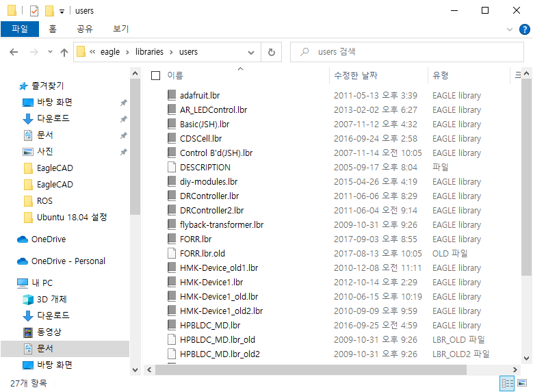Select the adafruit.lbr file icon
The image size is (533, 392).
172,95
